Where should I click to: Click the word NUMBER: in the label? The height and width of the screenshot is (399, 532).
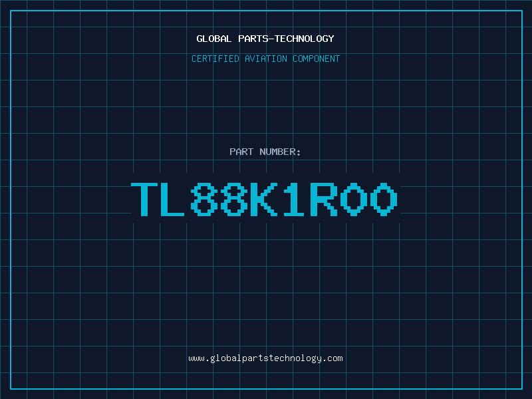[x=280, y=152]
